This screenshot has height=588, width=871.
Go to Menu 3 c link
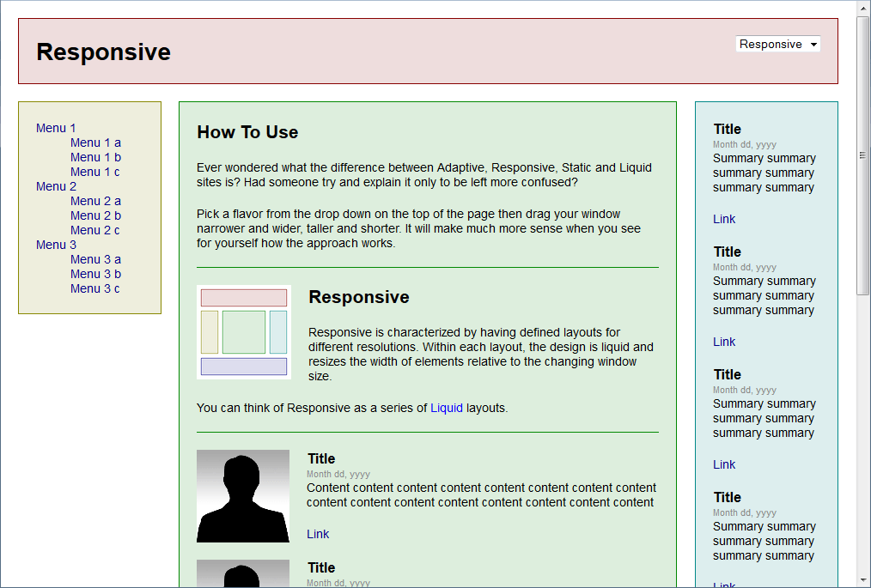[95, 288]
